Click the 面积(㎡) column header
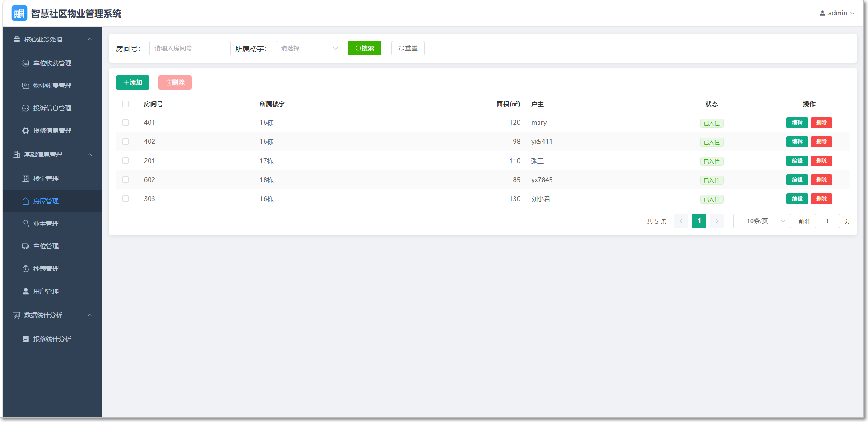 click(x=508, y=104)
